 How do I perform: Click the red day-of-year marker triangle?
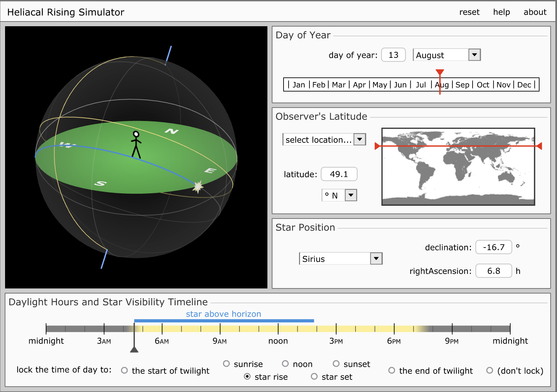point(440,72)
